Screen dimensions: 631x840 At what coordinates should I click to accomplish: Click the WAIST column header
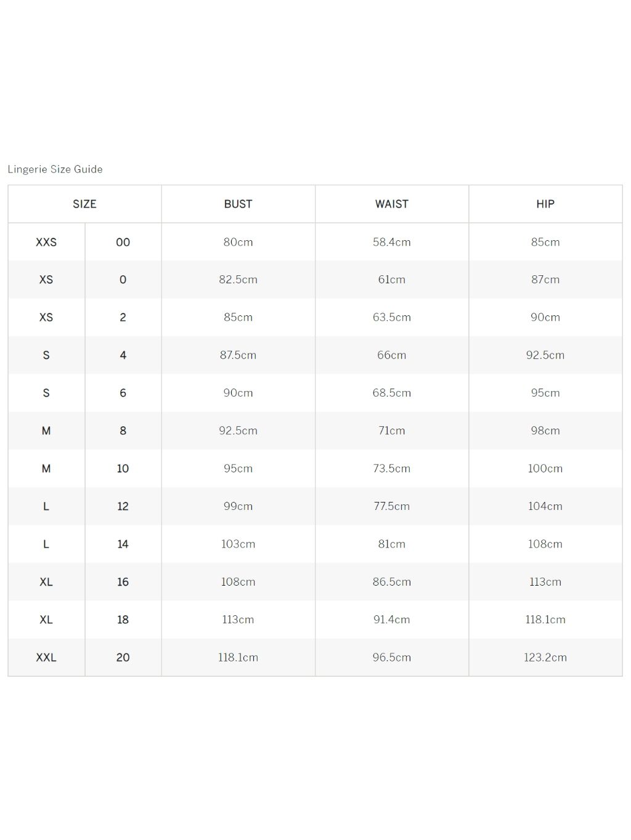(392, 204)
